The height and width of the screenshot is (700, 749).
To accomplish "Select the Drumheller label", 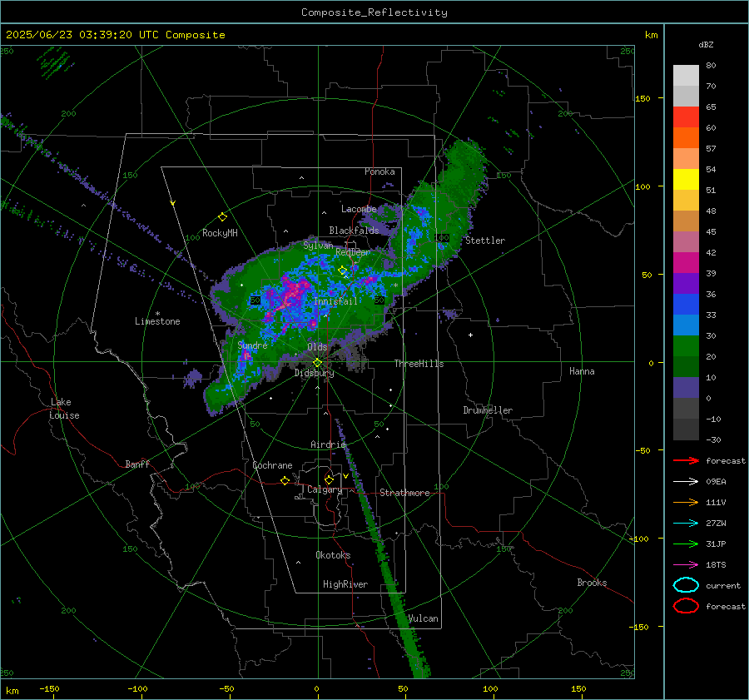I will 488,410.
